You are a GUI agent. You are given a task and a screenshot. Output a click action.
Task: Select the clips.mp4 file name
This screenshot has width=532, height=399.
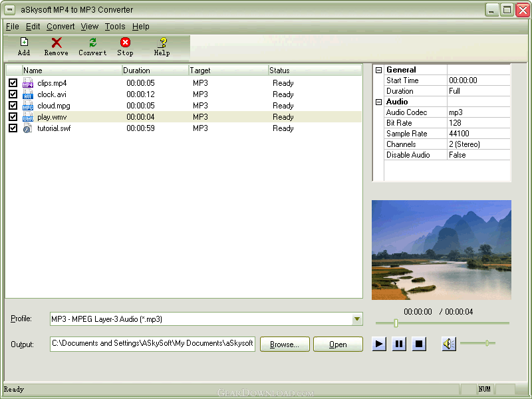tap(52, 82)
